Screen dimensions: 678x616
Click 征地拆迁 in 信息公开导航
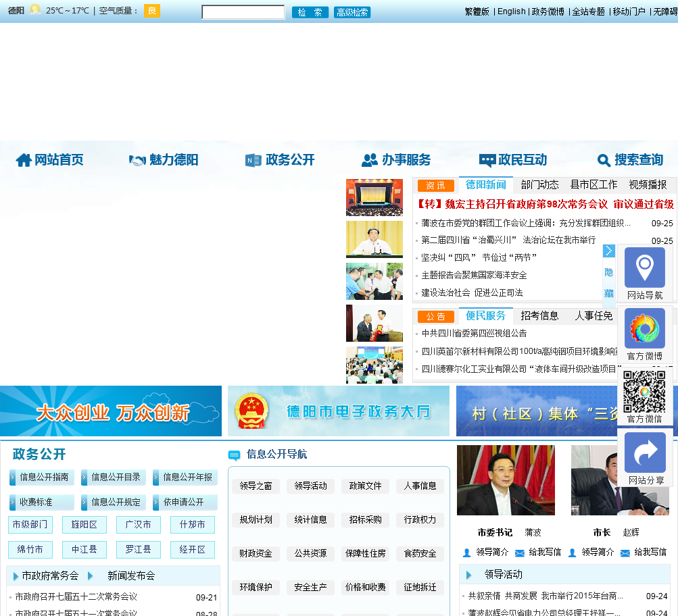coord(420,588)
